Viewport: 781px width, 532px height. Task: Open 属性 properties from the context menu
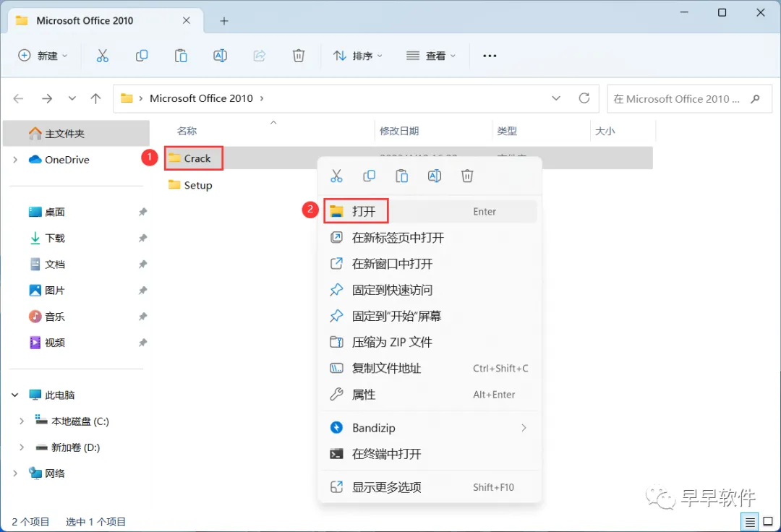(x=430, y=395)
